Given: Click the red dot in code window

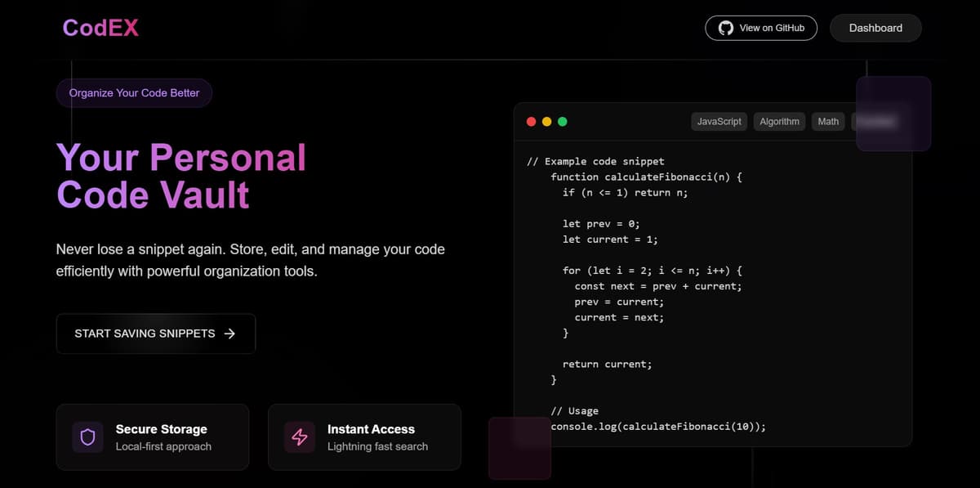Looking at the screenshot, I should (531, 122).
